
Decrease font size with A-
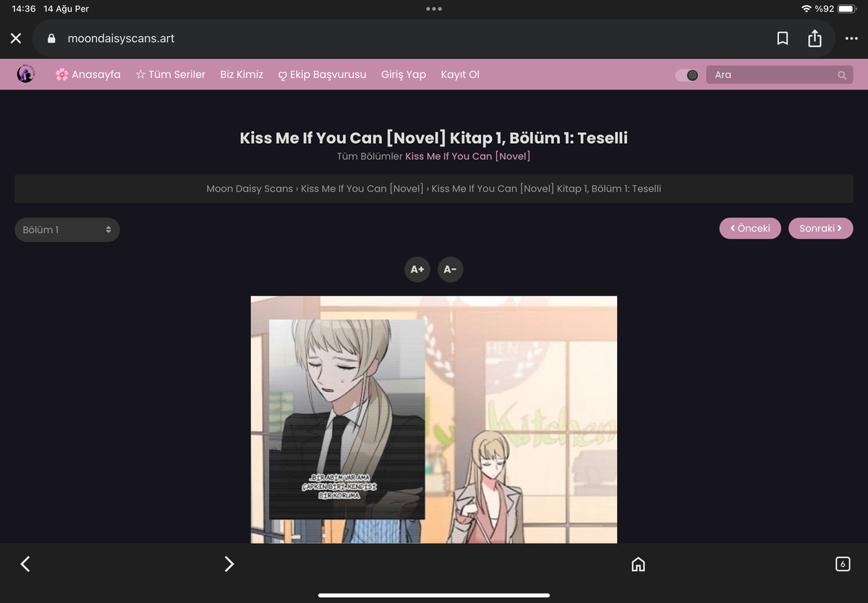click(450, 270)
